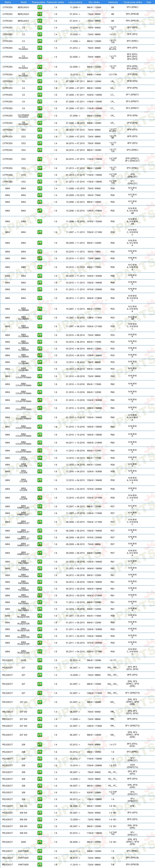Click model cell 5008
This screenshot has width=155, height=868.
(x=24, y=842)
